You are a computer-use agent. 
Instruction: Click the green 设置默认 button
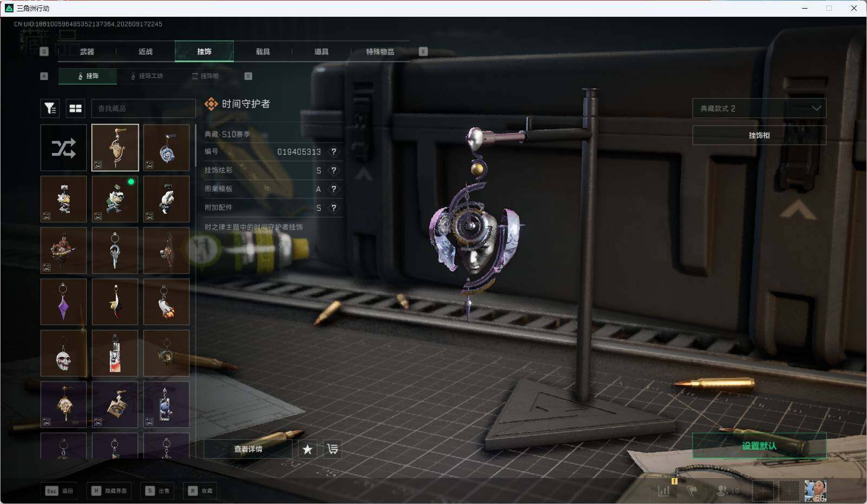[759, 446]
